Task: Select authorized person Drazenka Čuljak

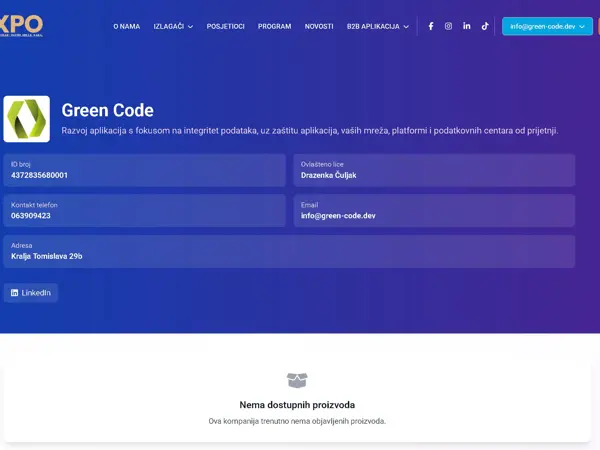Action: point(328,175)
